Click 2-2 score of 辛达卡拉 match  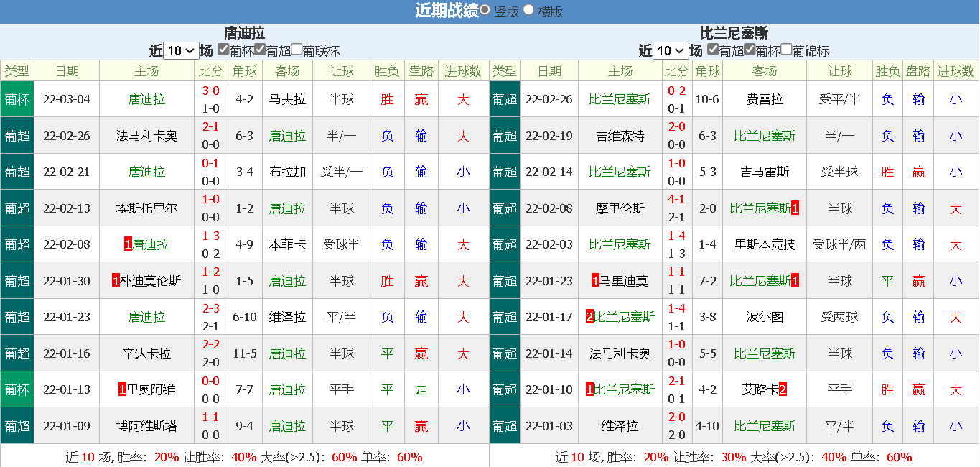[x=211, y=344]
